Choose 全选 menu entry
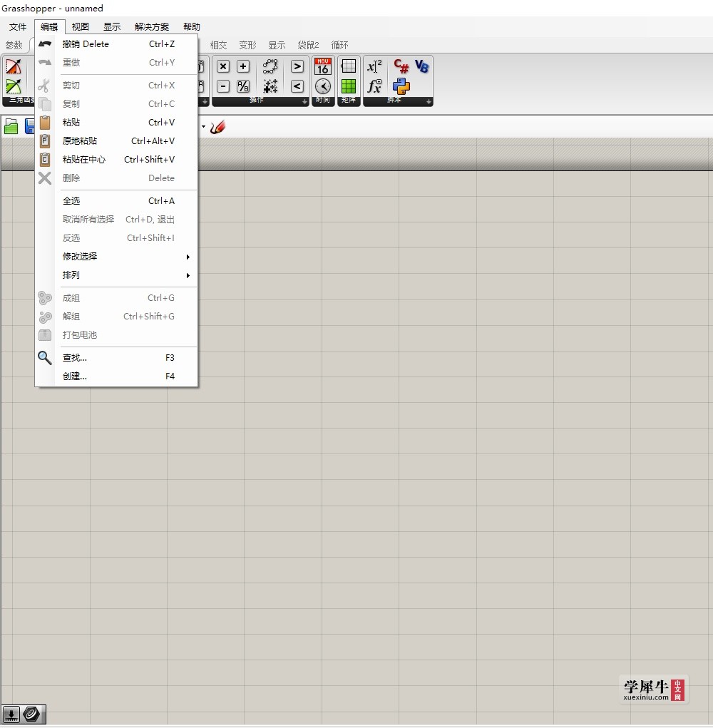Screen dimensions: 713x728 [116, 201]
